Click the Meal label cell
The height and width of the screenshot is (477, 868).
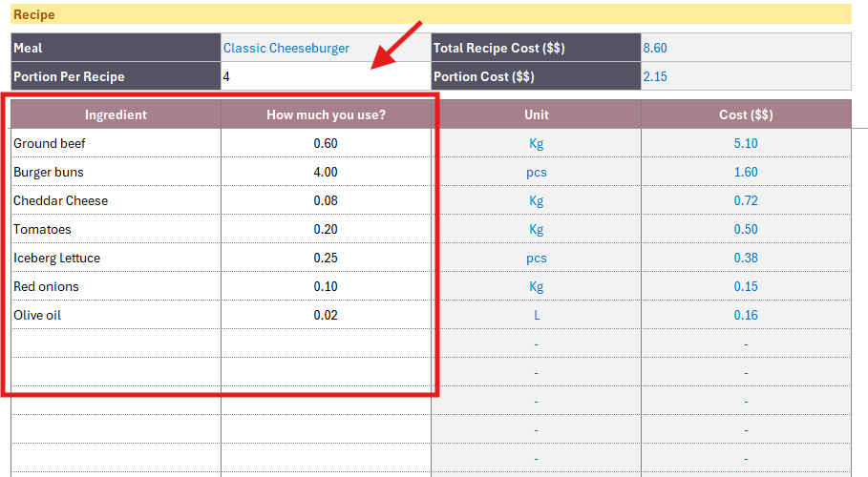116,48
